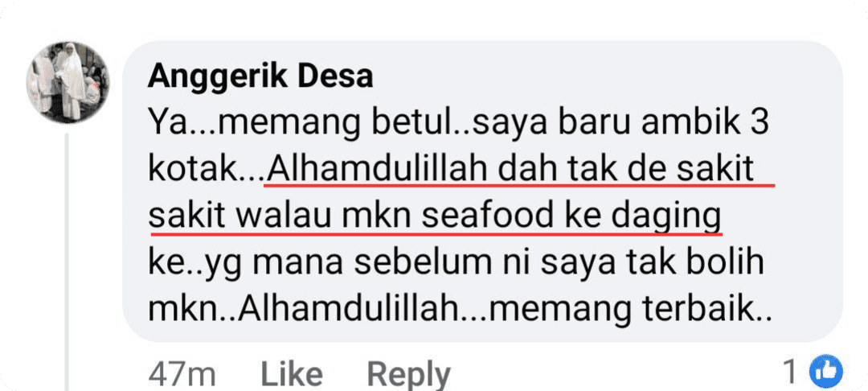Visit the Anggerik Desa name link
Screen dimensions: 868x391
point(260,77)
